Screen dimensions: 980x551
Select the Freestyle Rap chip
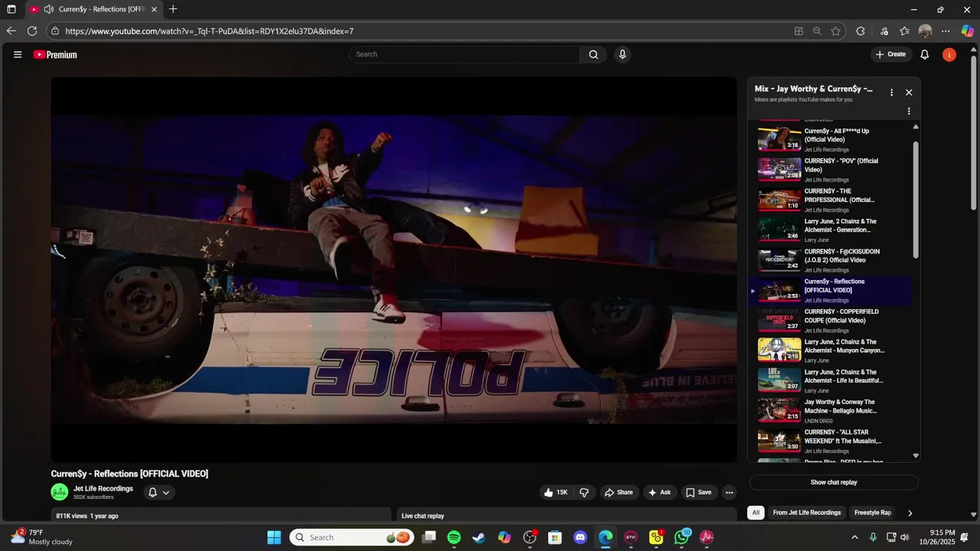873,513
